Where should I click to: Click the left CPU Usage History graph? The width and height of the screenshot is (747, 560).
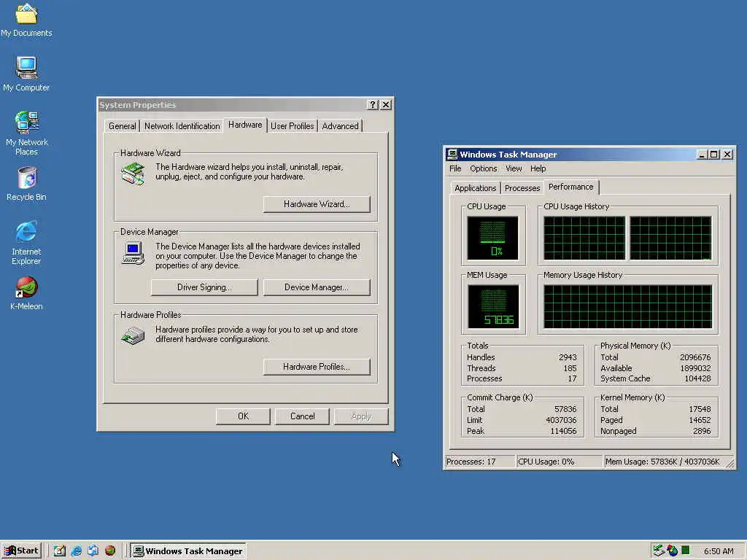[584, 238]
